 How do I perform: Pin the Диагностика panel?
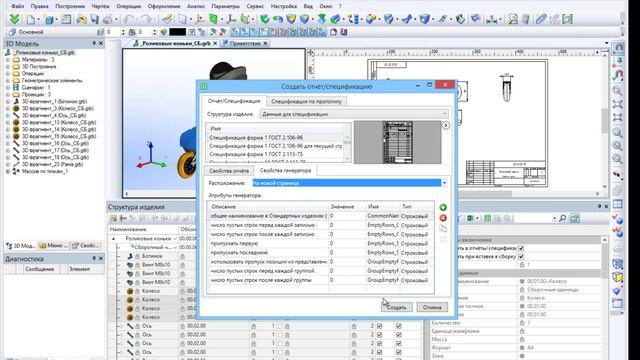coord(94,259)
